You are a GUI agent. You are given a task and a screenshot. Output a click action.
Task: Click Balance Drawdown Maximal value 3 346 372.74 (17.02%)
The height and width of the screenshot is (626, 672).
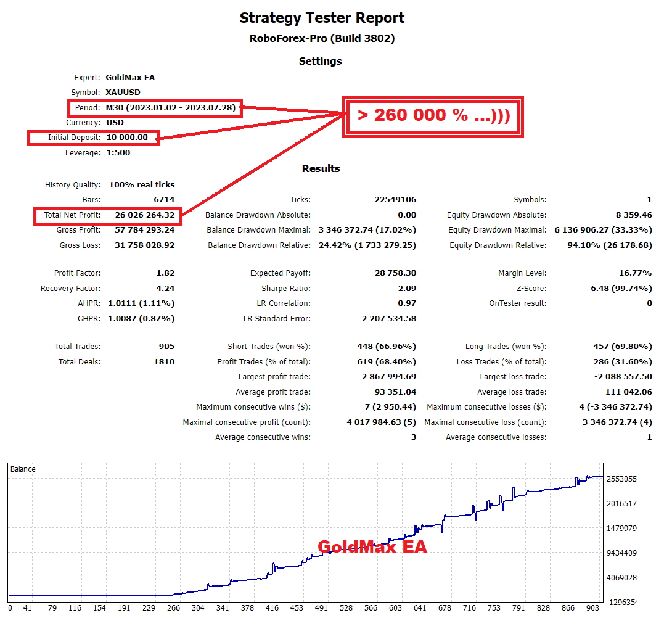click(367, 230)
